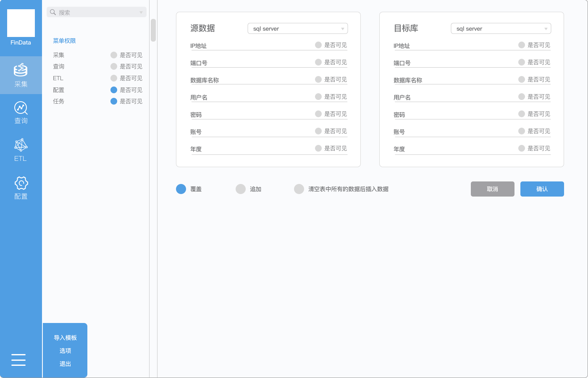The width and height of the screenshot is (588, 378).
Task: Toggle 源数据 数据库名称 visibility
Action: pos(318,79)
